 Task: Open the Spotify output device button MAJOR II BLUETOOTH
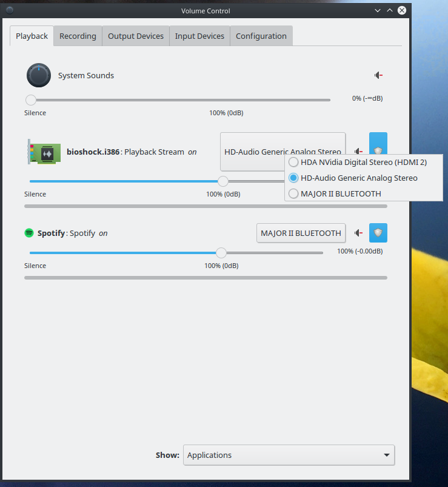click(x=301, y=233)
